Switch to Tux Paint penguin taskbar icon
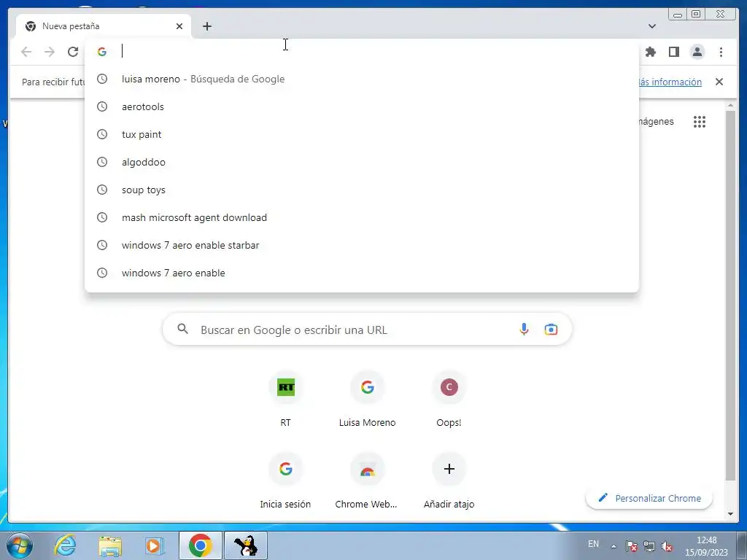 pos(246,545)
